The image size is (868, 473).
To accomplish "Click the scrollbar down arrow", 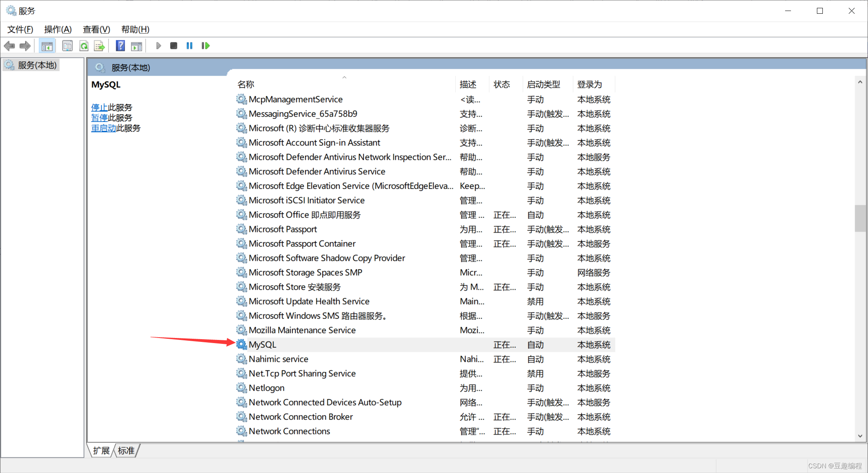I will (x=860, y=436).
